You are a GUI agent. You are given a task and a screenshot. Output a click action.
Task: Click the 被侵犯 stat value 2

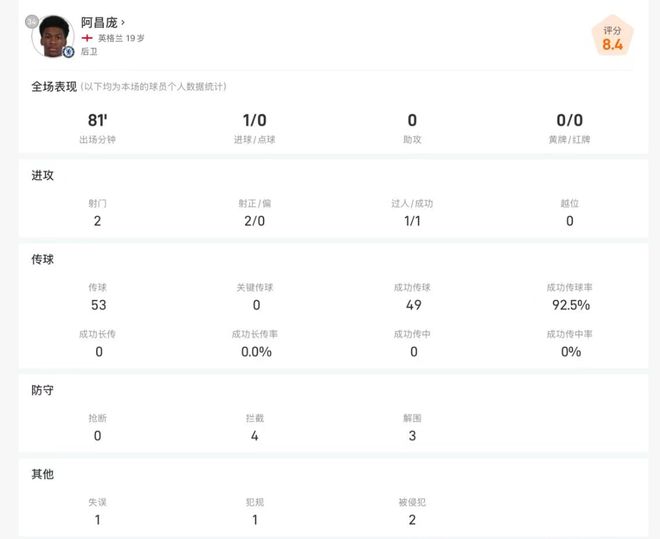click(412, 520)
